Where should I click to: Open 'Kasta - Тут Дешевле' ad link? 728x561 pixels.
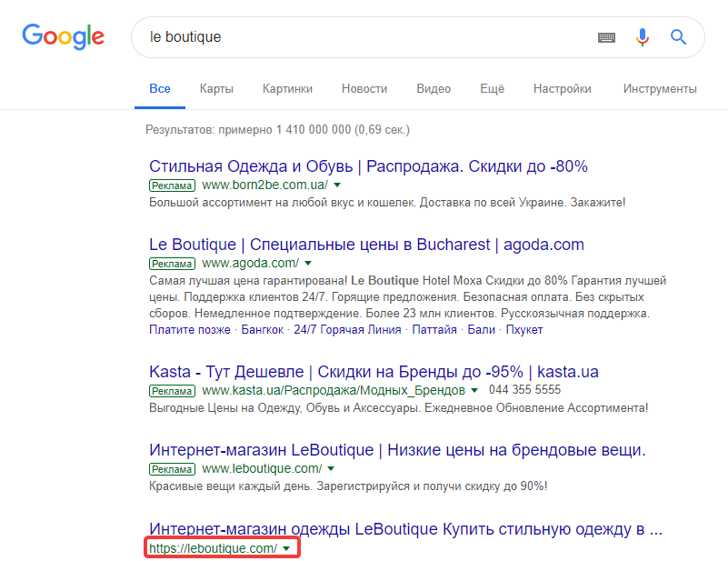(374, 372)
